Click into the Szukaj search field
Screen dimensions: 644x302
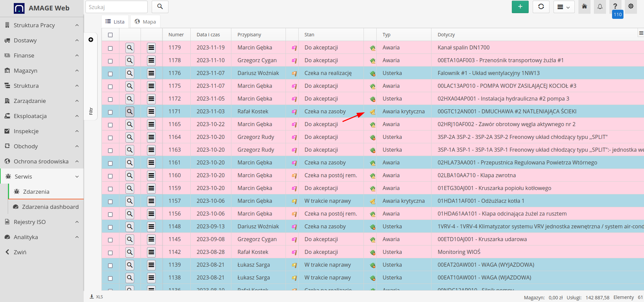tap(116, 7)
